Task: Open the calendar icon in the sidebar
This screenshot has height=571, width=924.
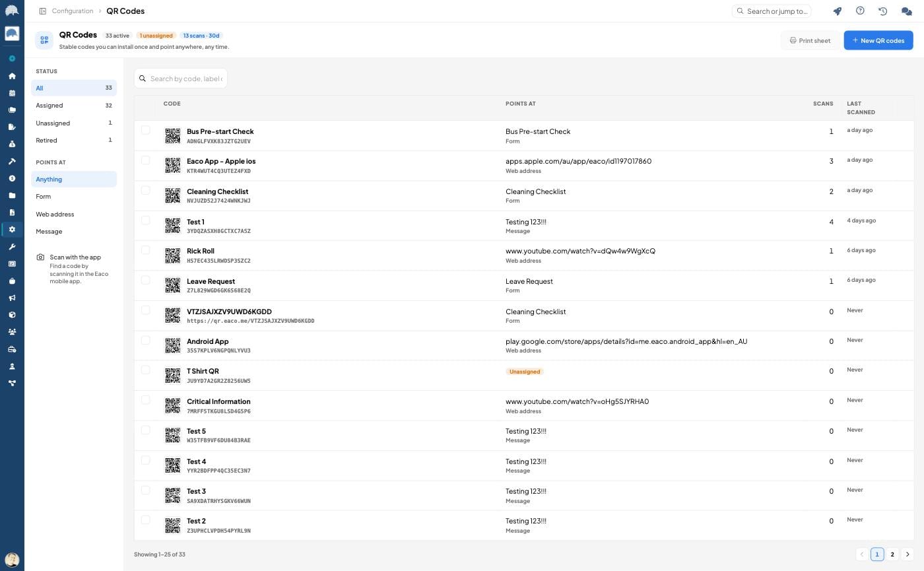Action: coord(12,93)
